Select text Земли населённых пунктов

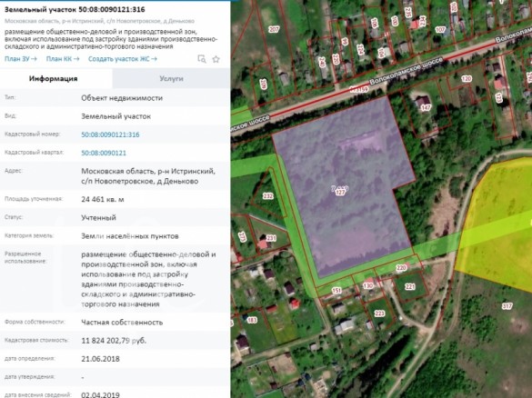(130, 236)
